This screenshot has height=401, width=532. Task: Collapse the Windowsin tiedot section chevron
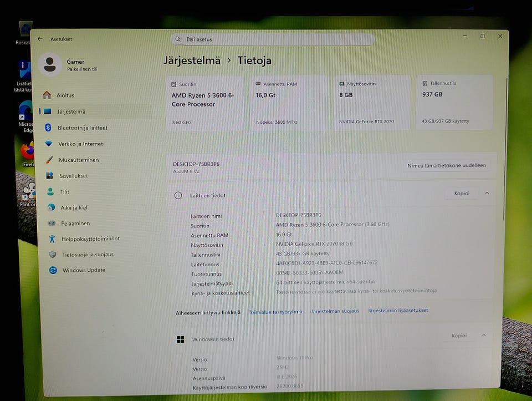coord(483,335)
